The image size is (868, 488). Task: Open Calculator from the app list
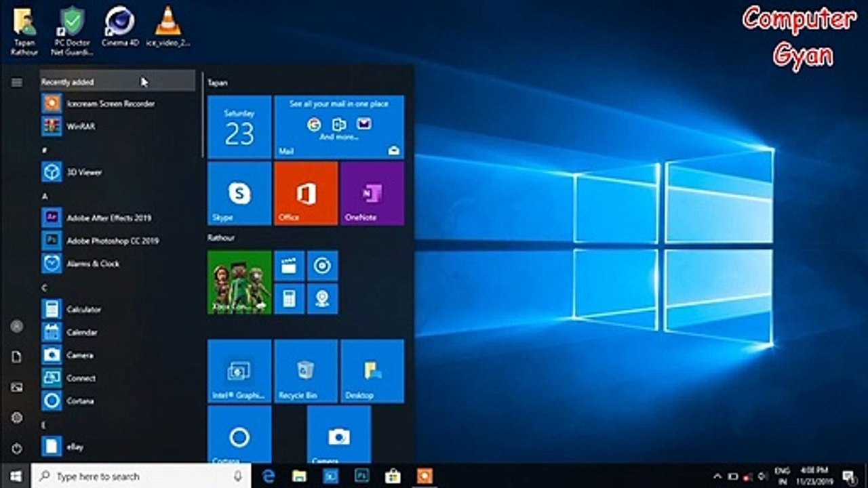118,309
